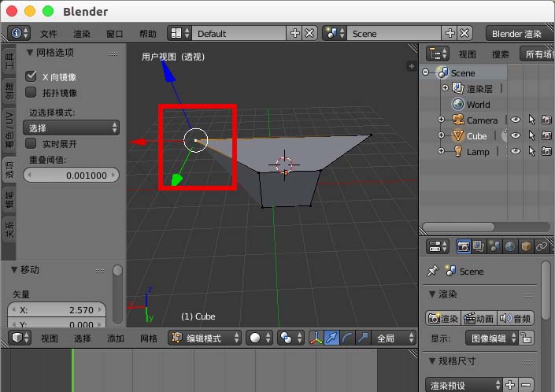Click the 渲染 render image button

point(443,318)
